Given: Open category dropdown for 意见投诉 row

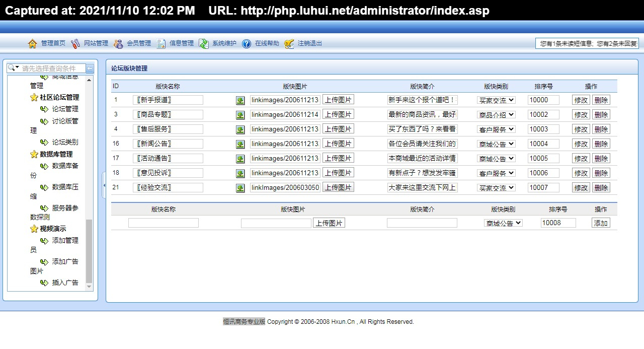Looking at the screenshot, I should pos(496,173).
